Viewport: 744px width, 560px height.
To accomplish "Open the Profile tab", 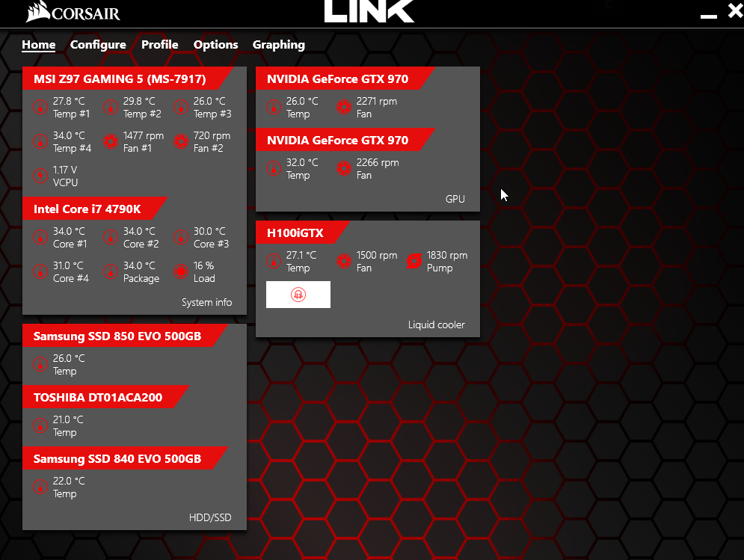I will (160, 45).
